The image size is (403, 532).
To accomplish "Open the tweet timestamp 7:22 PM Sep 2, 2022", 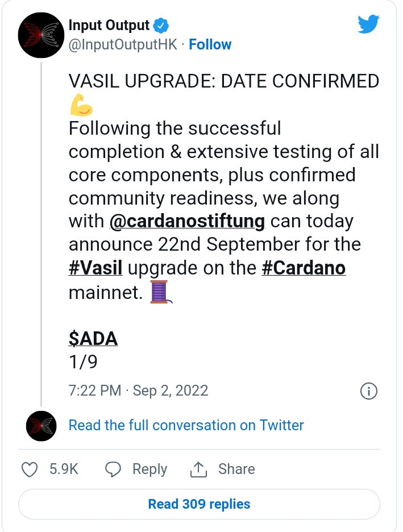I will [138, 390].
